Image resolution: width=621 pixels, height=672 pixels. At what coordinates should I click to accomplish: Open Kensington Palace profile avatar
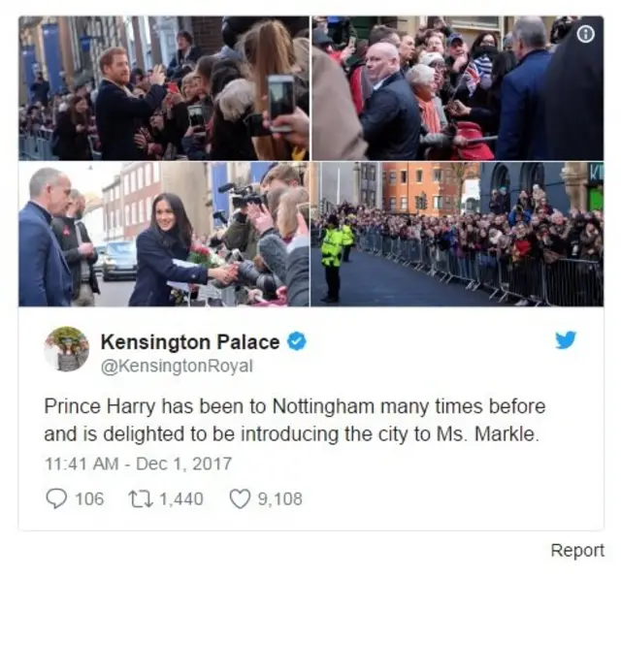pos(67,349)
